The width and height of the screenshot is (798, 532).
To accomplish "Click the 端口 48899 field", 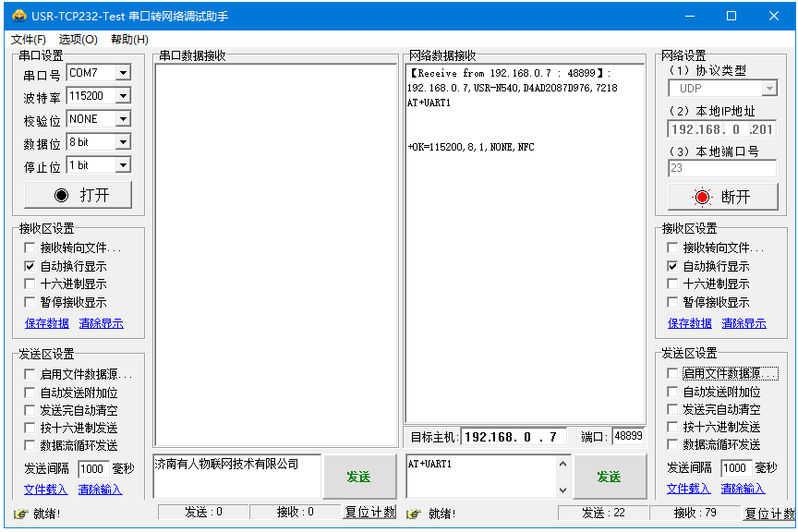I will pyautogui.click(x=628, y=436).
